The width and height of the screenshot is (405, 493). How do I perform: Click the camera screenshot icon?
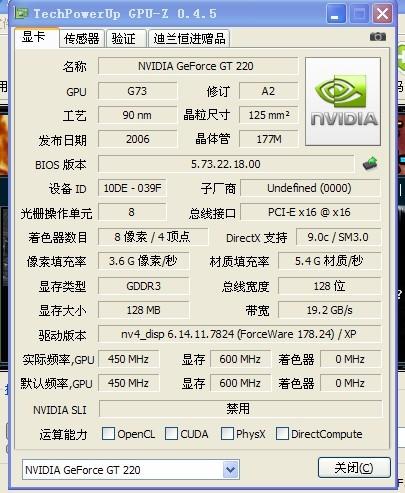click(x=378, y=37)
